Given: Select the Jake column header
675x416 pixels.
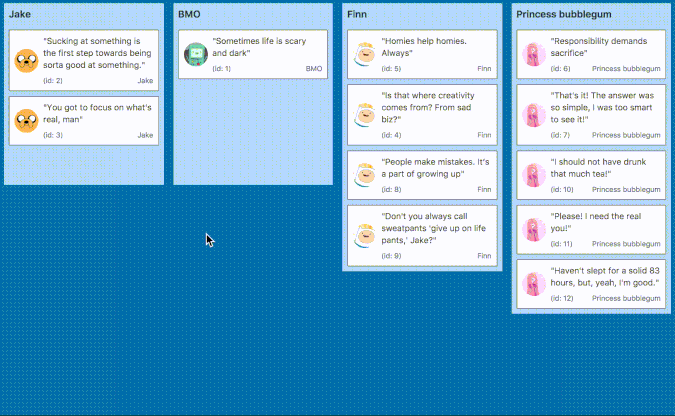Looking at the screenshot, I should 20,14.
